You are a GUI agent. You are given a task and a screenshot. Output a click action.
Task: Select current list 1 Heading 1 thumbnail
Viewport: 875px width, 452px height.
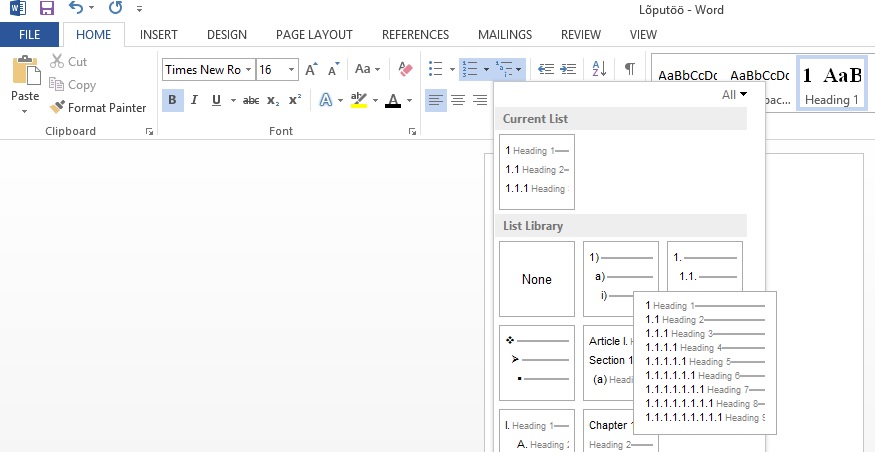[537, 172]
